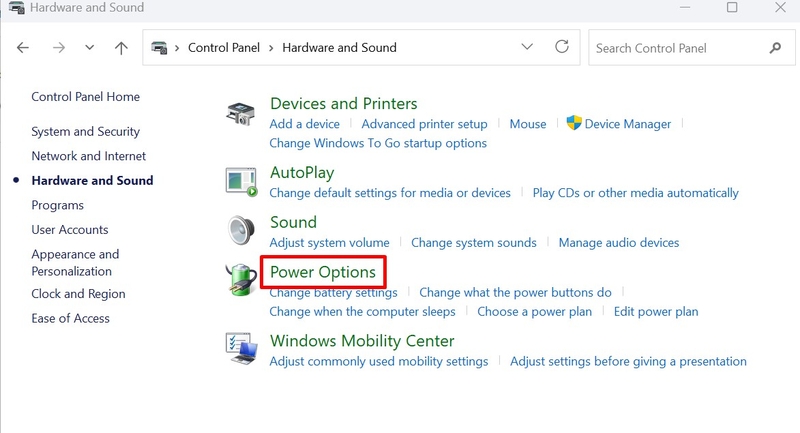Open the Windows Mobility Center icon
The height and width of the screenshot is (433, 800).
(x=241, y=348)
